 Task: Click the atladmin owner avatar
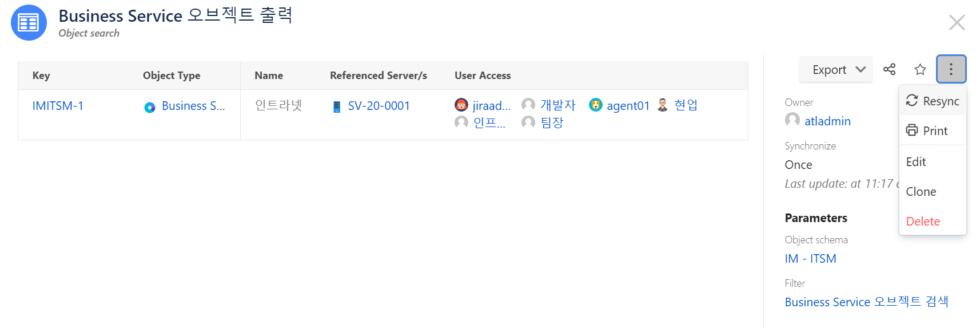tap(792, 120)
